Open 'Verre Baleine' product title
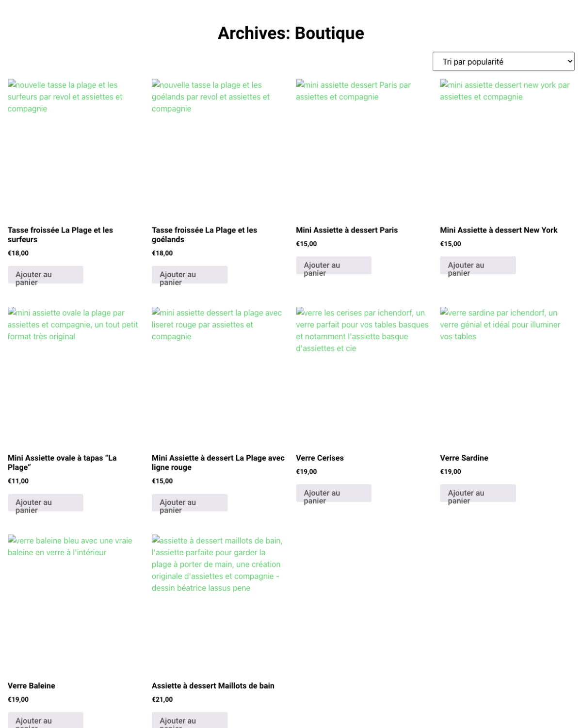The image size is (582, 728). [31, 686]
